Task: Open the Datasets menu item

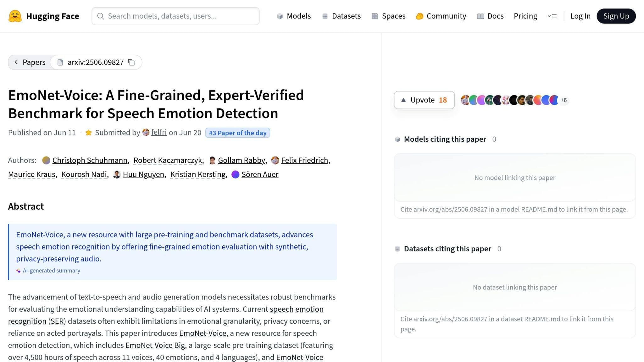Action: click(341, 16)
